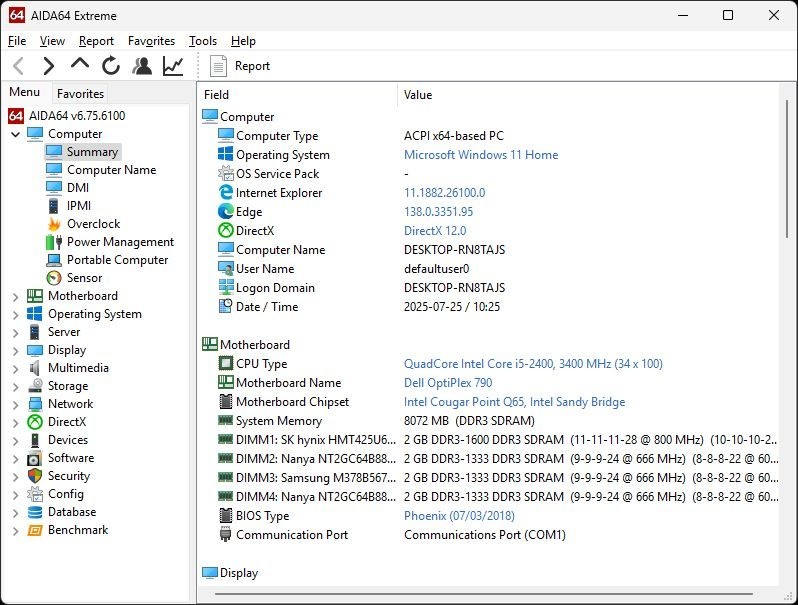The height and width of the screenshot is (605, 798).
Task: Click the Database tree icon
Action: (35, 512)
